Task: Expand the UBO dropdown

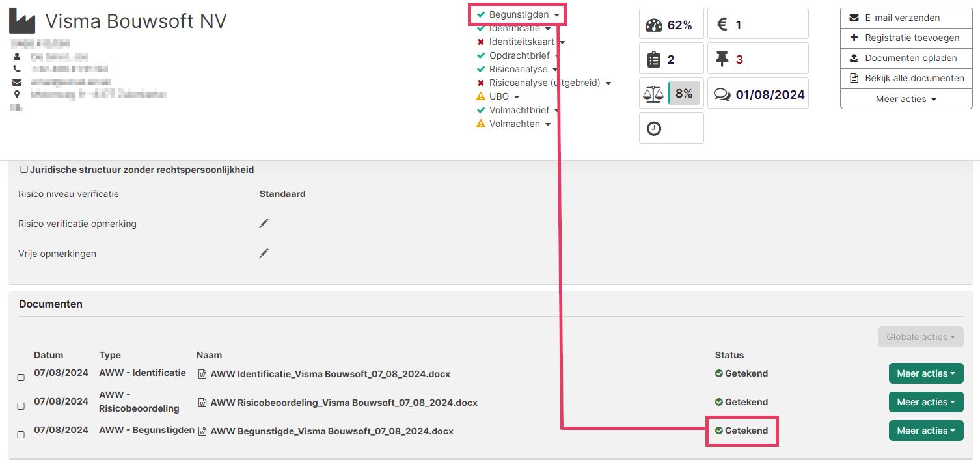Action: point(516,97)
